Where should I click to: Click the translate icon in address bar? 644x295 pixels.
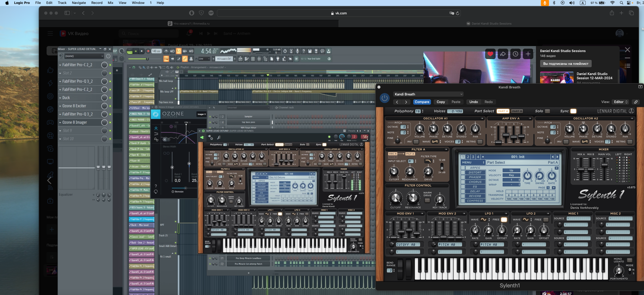(451, 13)
